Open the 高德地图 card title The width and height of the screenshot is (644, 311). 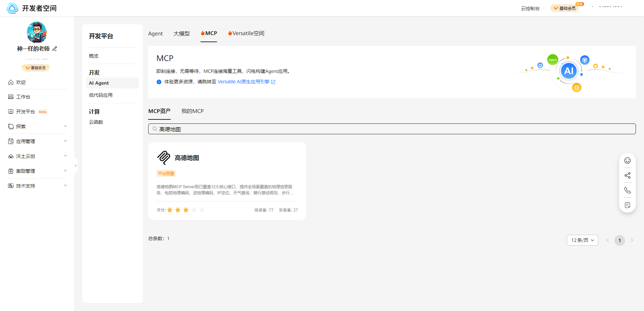coord(187,158)
